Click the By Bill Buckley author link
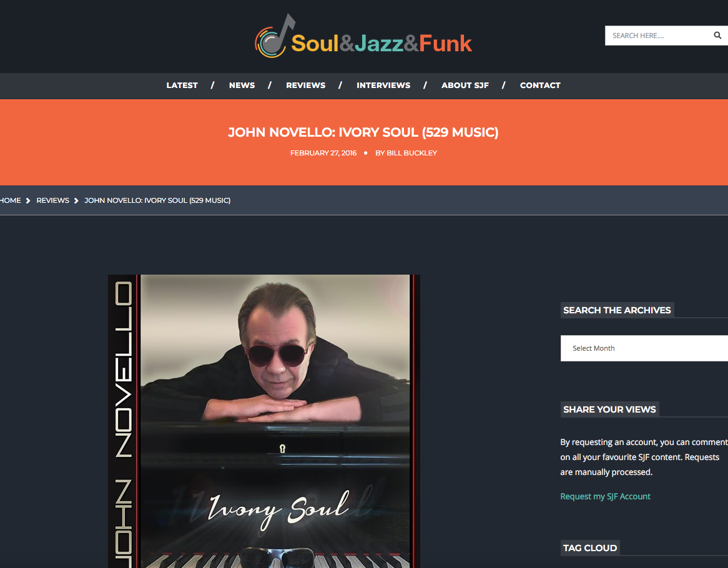The height and width of the screenshot is (568, 728). point(406,153)
